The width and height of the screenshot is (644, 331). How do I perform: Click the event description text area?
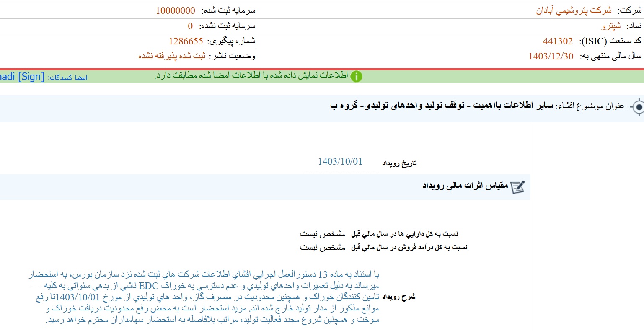(203, 297)
